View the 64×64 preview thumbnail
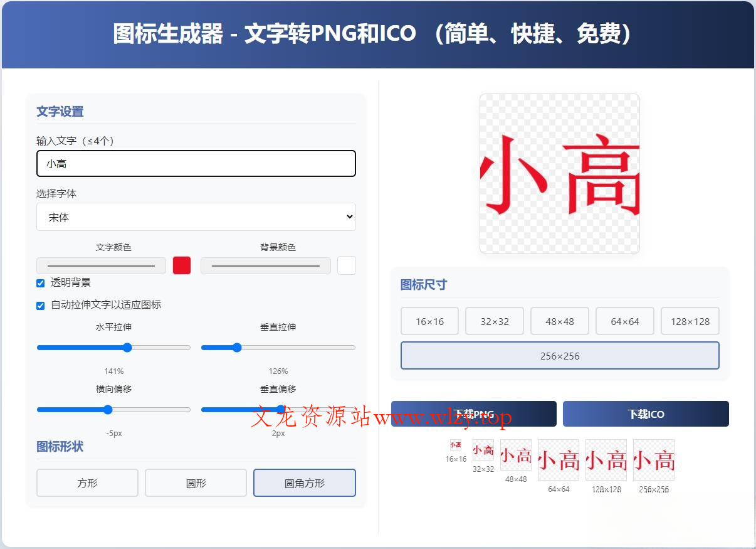 click(558, 461)
